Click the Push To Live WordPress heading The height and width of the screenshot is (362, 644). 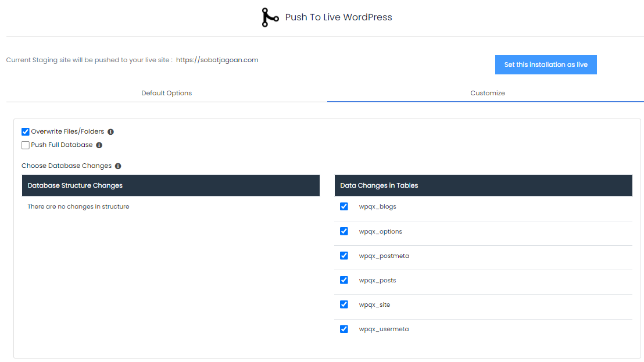click(x=338, y=17)
